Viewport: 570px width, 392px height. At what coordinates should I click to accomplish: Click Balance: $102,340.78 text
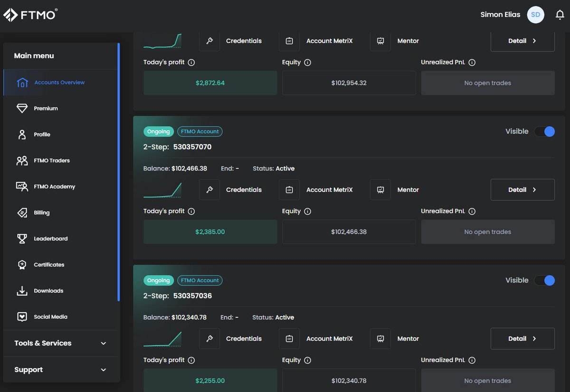tap(175, 317)
